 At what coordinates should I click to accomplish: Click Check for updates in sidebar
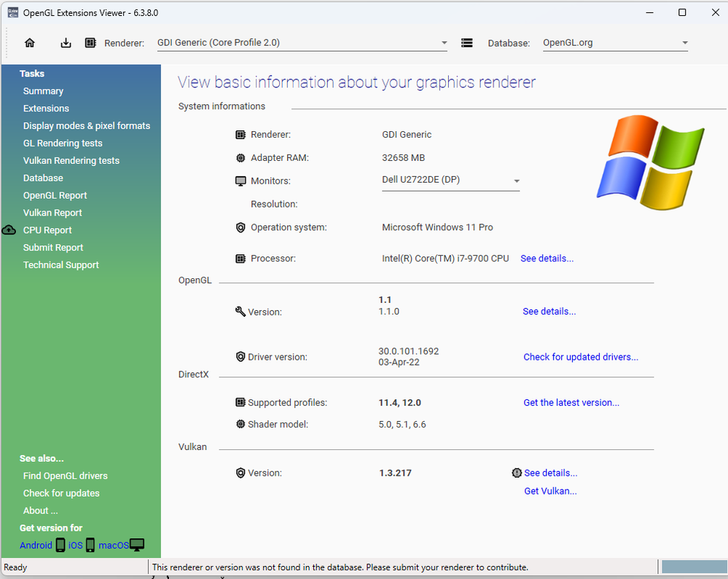click(61, 493)
